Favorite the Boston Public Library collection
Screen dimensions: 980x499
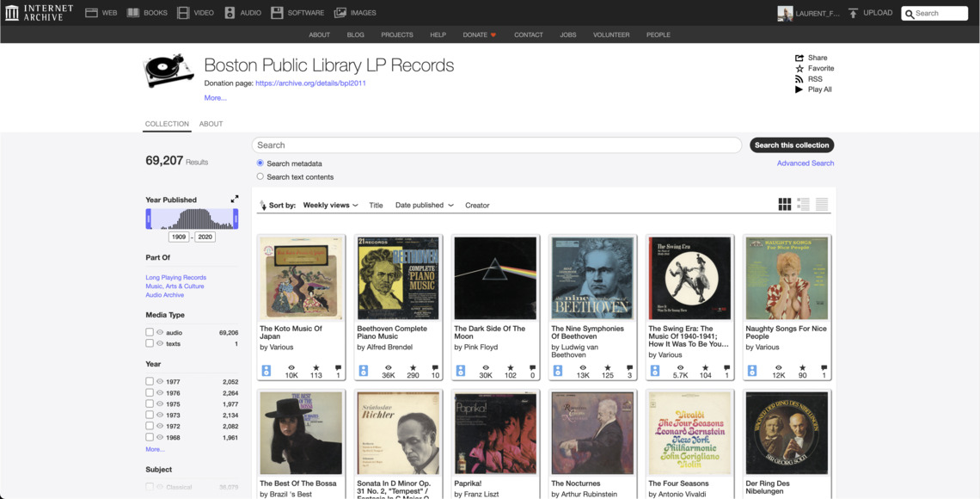point(812,68)
